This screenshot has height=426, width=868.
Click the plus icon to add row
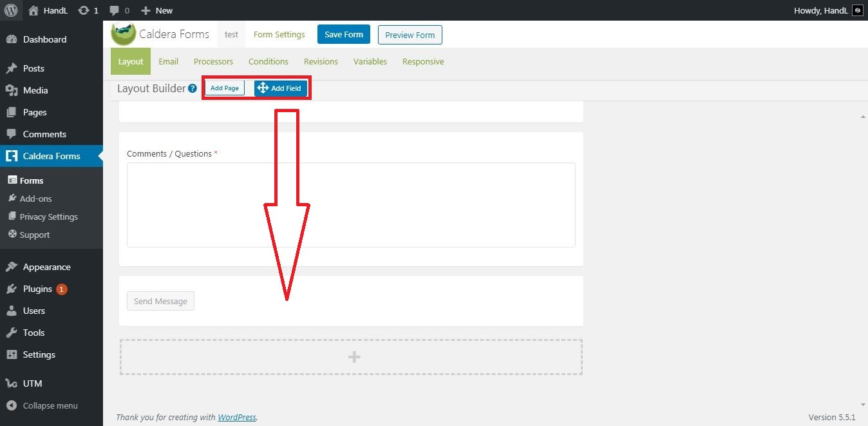pos(354,357)
